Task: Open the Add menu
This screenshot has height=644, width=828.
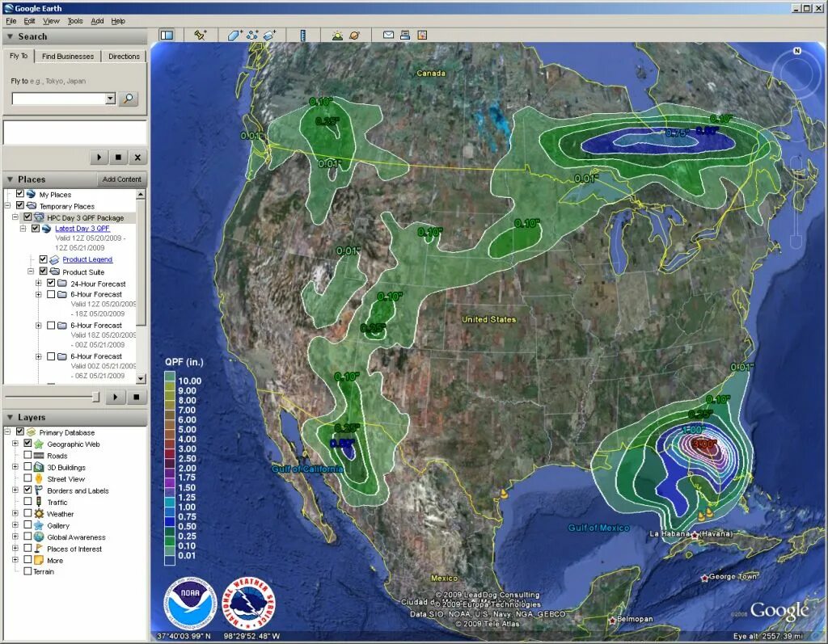Action: pyautogui.click(x=97, y=21)
